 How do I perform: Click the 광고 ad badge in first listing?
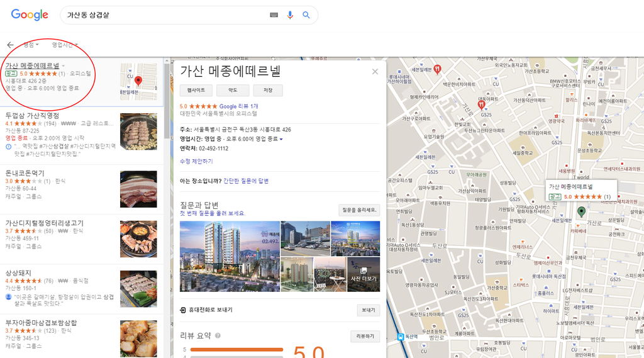tap(11, 74)
